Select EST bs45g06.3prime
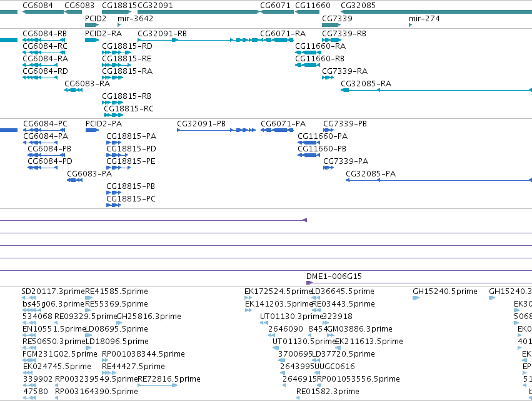 click(53, 304)
